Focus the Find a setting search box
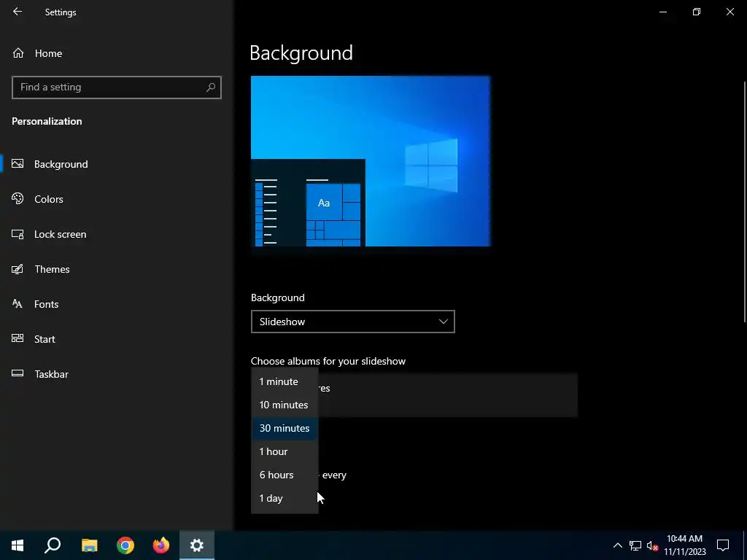This screenshot has height=560, width=747. (116, 87)
